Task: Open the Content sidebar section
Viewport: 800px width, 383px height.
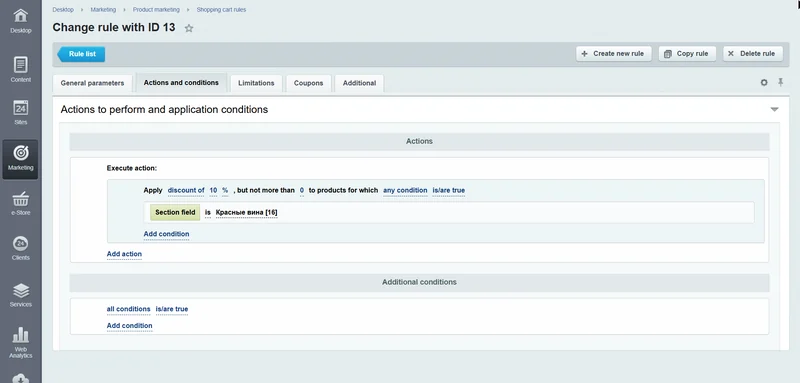Action: [20, 70]
